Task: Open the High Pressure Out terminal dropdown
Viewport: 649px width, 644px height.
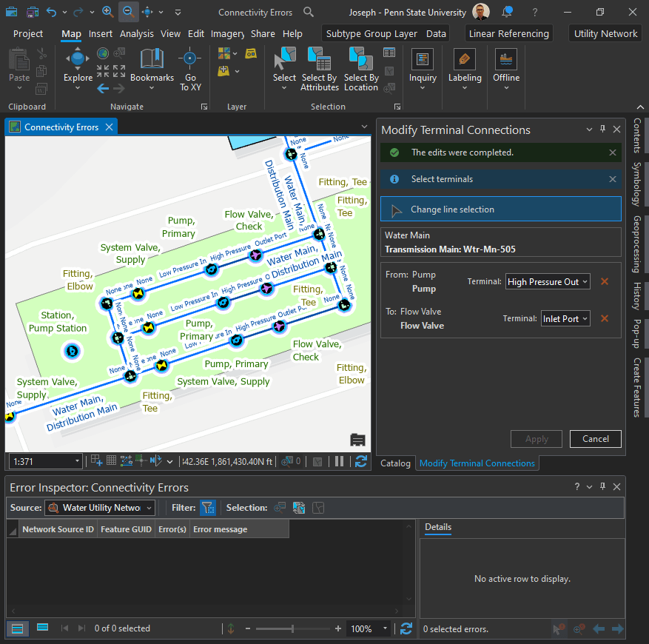Action: pyautogui.click(x=548, y=281)
